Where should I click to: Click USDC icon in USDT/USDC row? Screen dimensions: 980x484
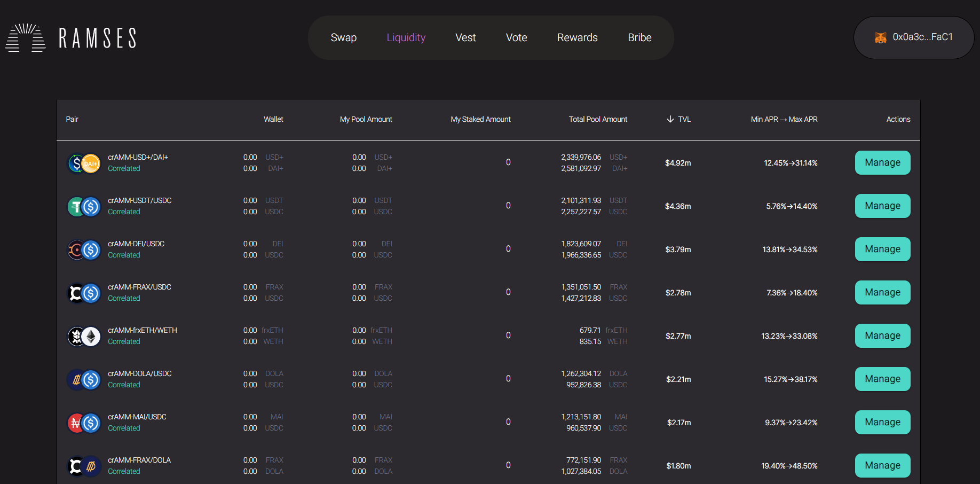[91, 206]
